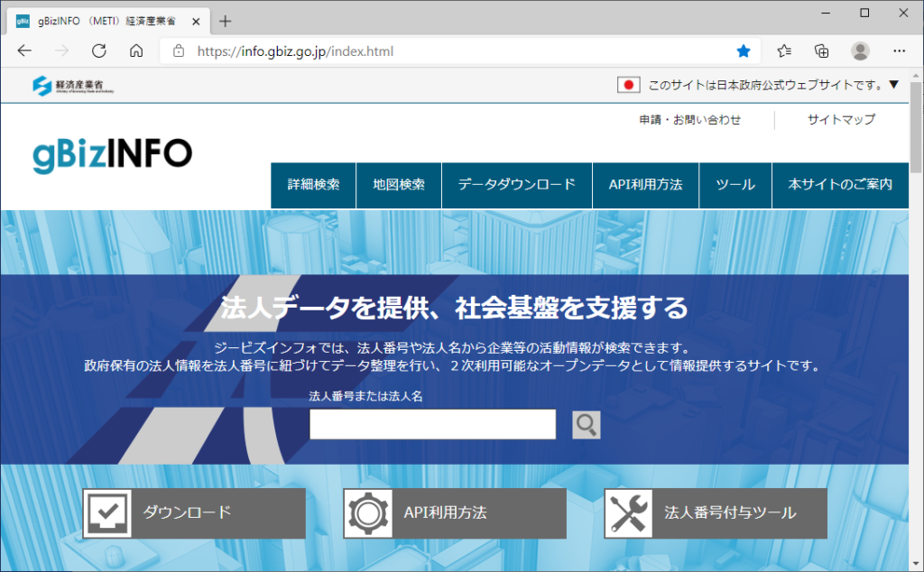Click the magnifying glass search button
The height and width of the screenshot is (572, 924).
coord(586,425)
